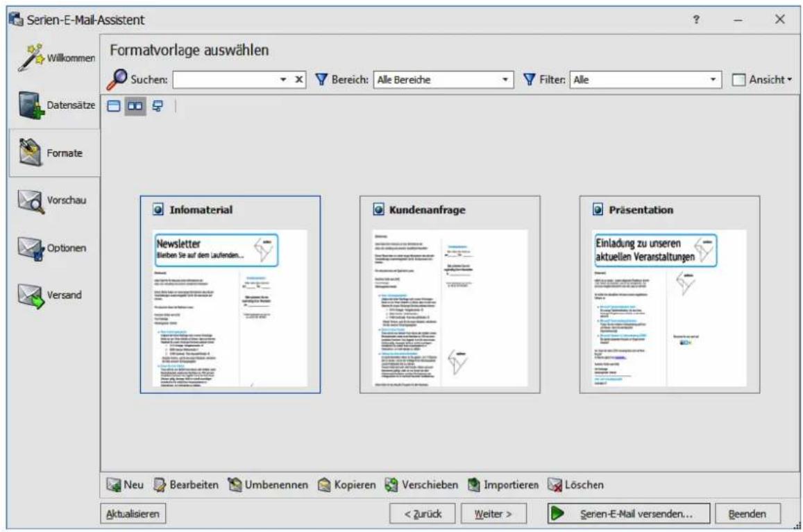The width and height of the screenshot is (803, 532).
Task: Select the two-pane thumbnail view icon
Action: 135,106
